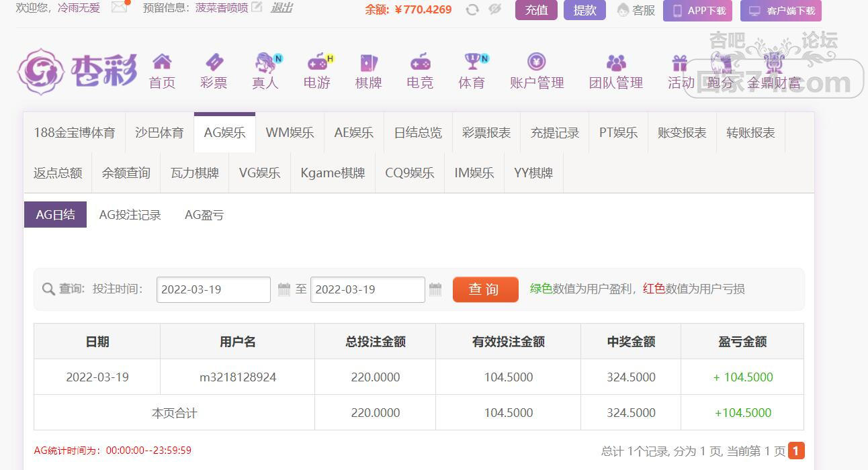The image size is (868, 470).
Task: Open 充提记录 tab
Action: tap(555, 133)
